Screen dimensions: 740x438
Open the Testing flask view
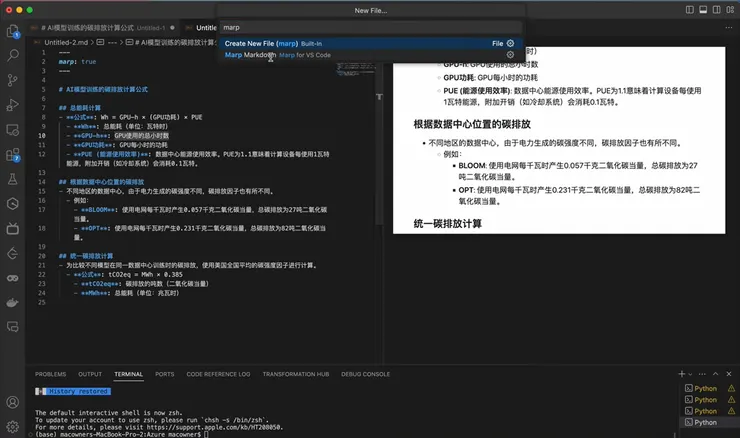coord(13,179)
